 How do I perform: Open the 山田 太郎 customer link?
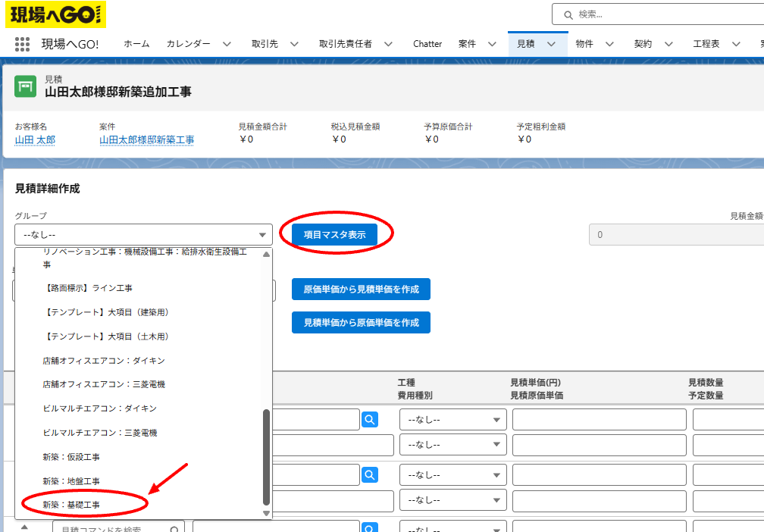[x=35, y=139]
